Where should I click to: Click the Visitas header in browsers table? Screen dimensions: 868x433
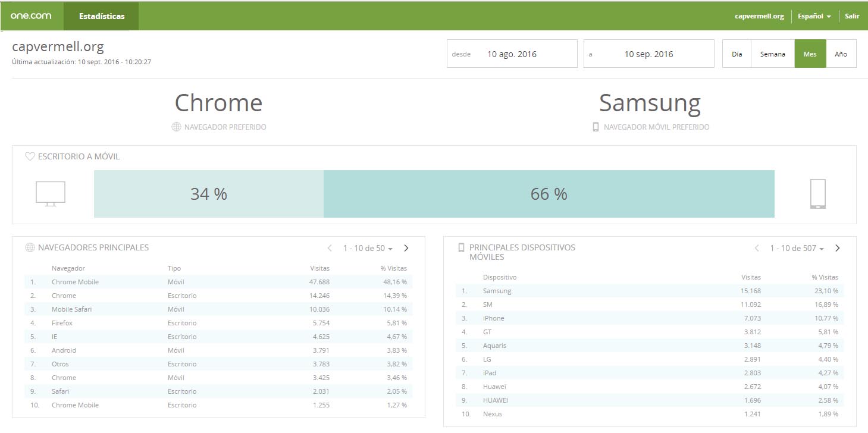pyautogui.click(x=320, y=268)
